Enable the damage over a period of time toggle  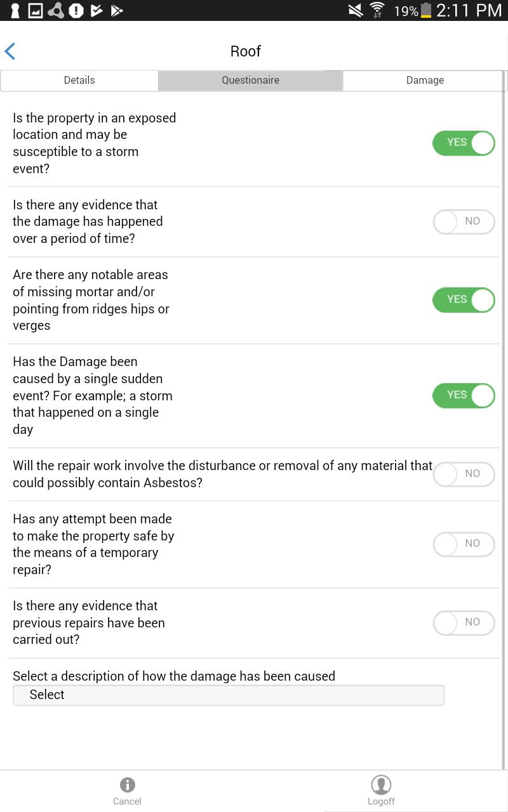pyautogui.click(x=464, y=221)
